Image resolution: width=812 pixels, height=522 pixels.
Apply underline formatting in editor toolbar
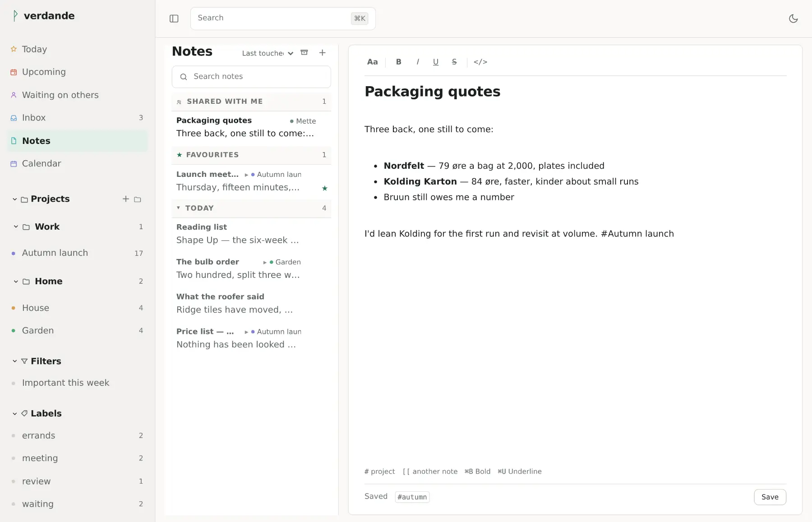click(436, 62)
